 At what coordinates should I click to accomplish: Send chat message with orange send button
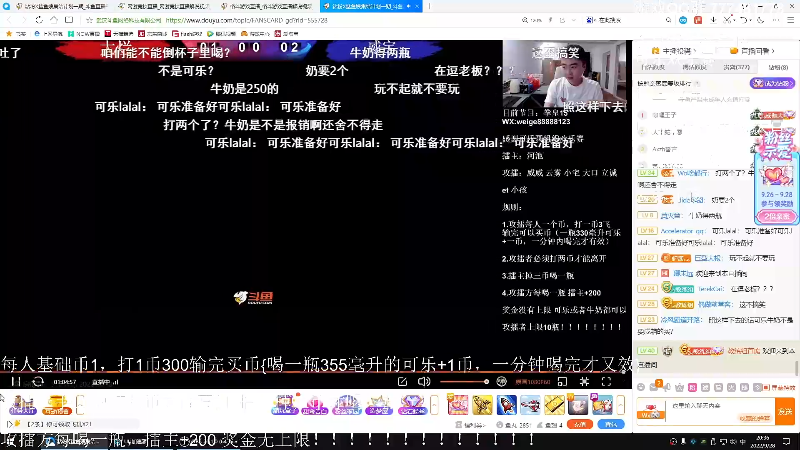[785, 411]
